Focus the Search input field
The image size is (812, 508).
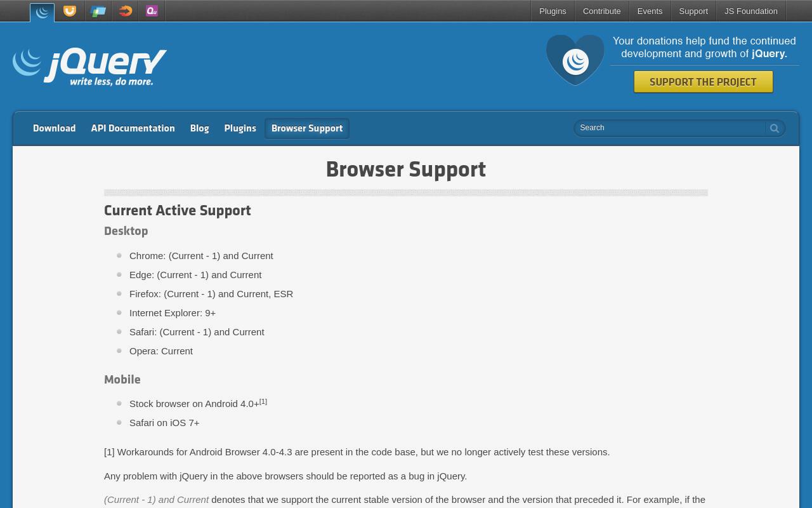(x=670, y=128)
